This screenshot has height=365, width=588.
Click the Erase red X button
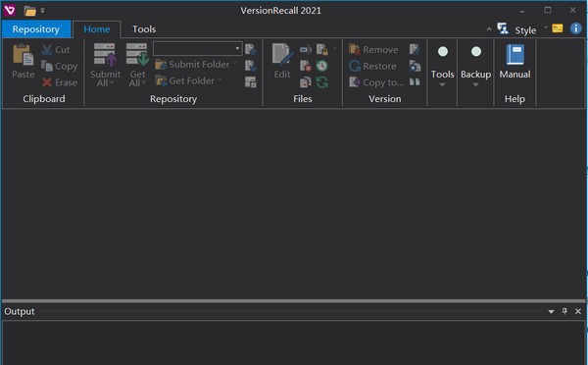(59, 82)
